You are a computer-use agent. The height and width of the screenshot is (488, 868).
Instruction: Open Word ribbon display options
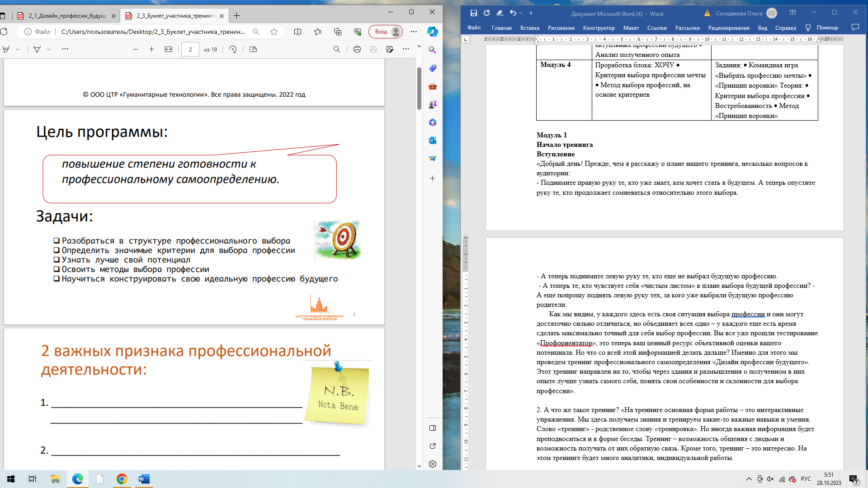click(793, 13)
